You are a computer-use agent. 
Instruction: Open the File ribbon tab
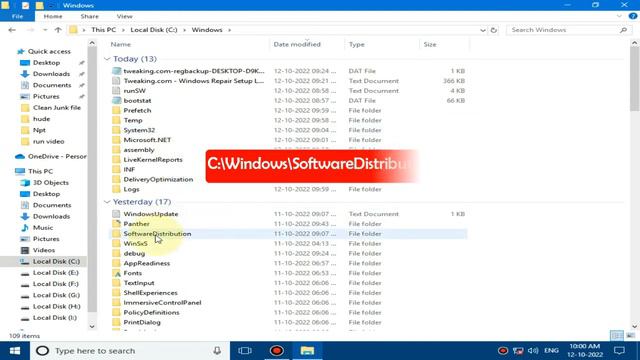(17, 16)
